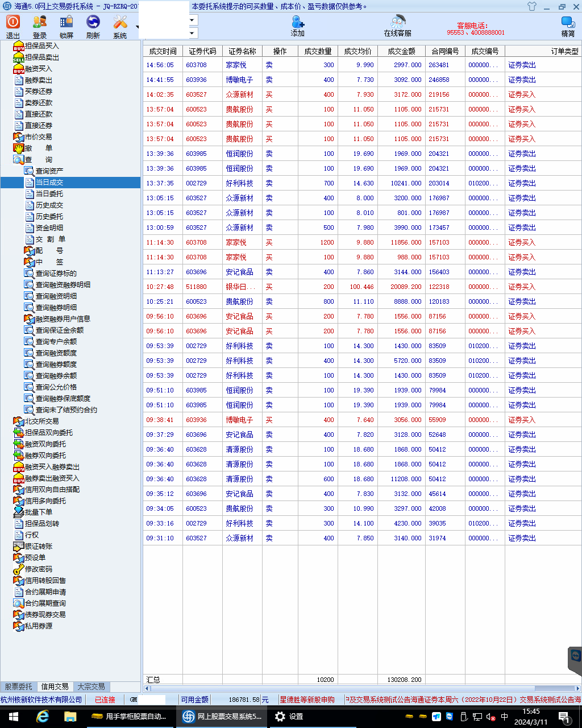This screenshot has width=582, height=728.
Task: Choose 直接还券 in the sidebar
Action: pos(38,125)
